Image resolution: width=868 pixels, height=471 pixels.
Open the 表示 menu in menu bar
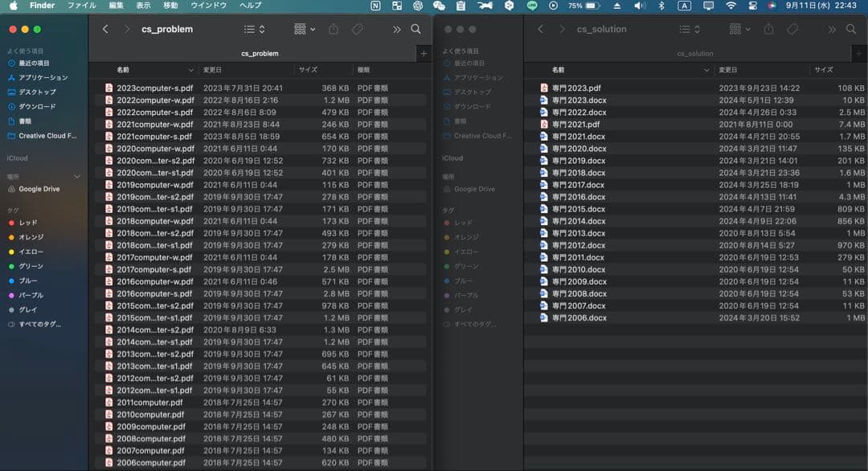click(143, 6)
